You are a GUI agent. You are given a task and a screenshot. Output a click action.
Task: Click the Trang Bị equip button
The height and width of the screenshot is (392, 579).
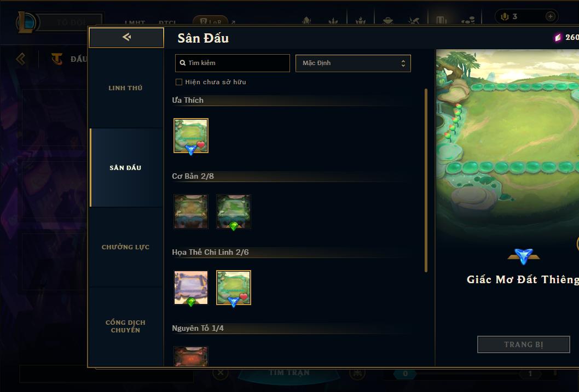524,344
